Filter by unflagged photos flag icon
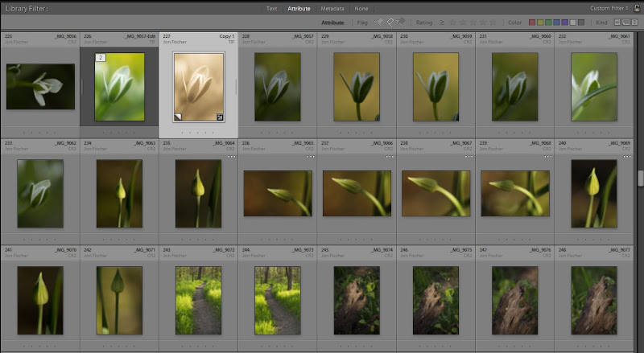The height and width of the screenshot is (353, 644). pos(390,22)
